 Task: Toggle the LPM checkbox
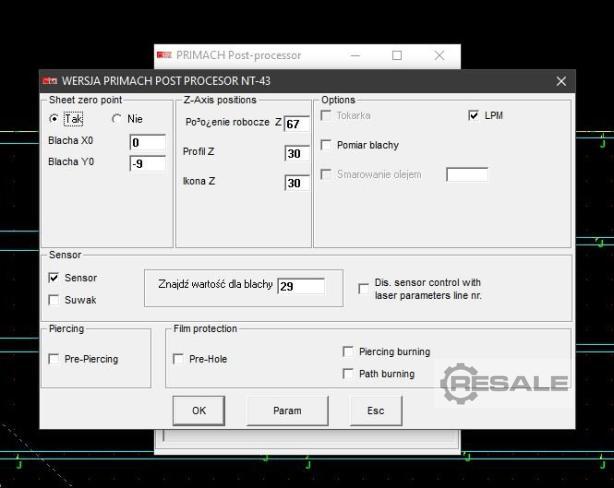coord(473,116)
